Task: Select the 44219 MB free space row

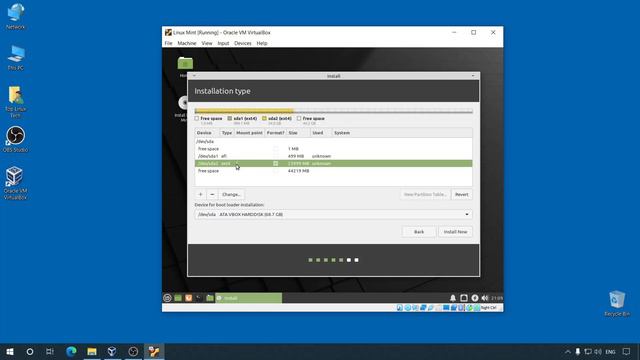Action: coord(333,171)
